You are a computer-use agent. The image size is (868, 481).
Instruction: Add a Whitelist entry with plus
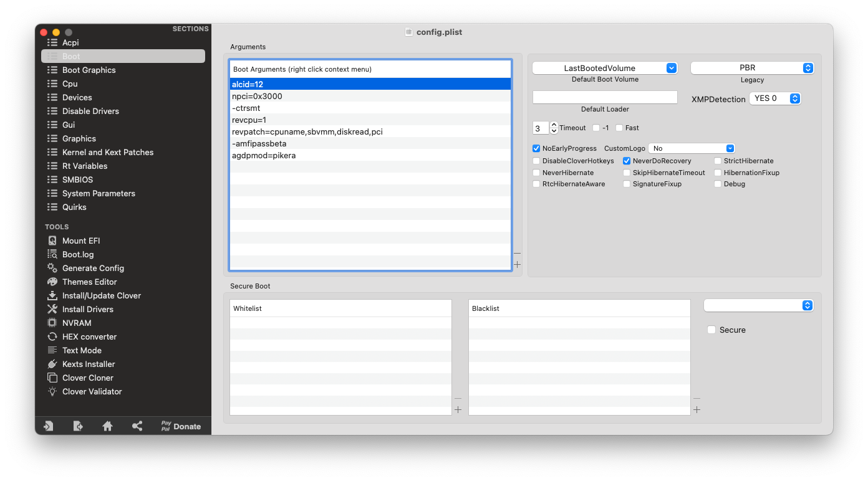pyautogui.click(x=458, y=409)
